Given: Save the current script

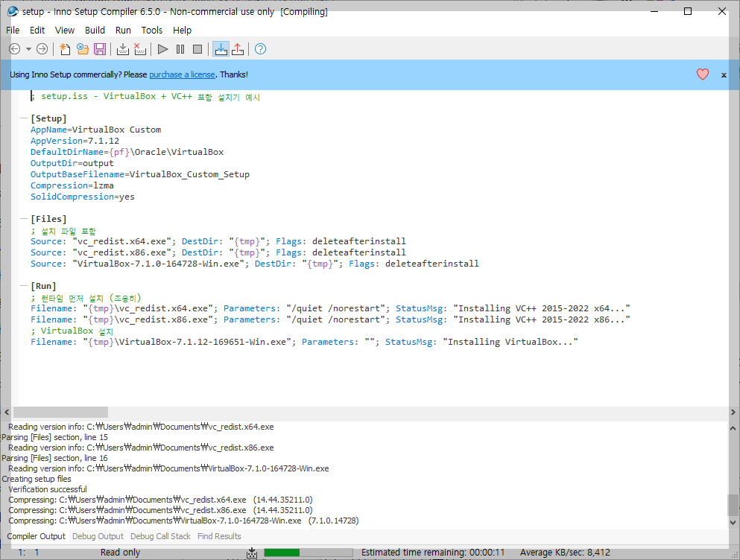Looking at the screenshot, I should 100,49.
